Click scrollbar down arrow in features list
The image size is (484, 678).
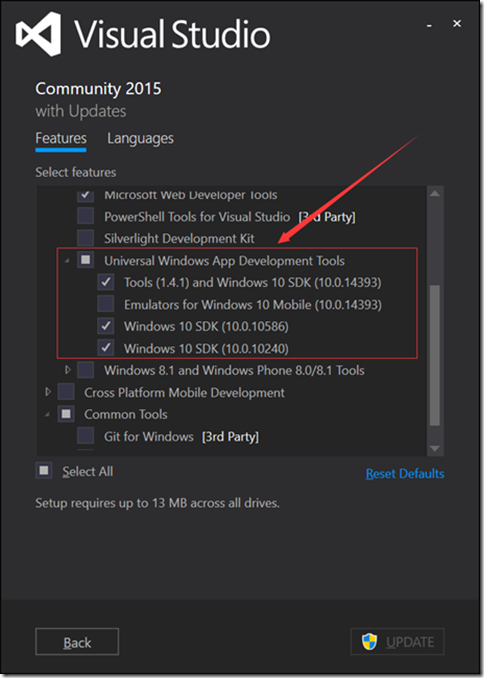[435, 448]
